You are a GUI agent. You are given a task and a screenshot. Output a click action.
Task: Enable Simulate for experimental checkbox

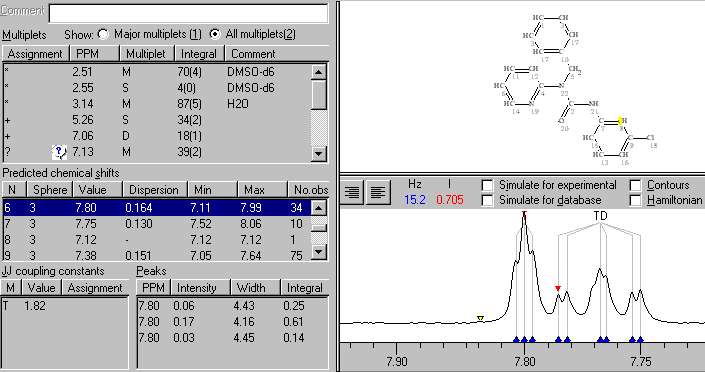[x=487, y=185]
